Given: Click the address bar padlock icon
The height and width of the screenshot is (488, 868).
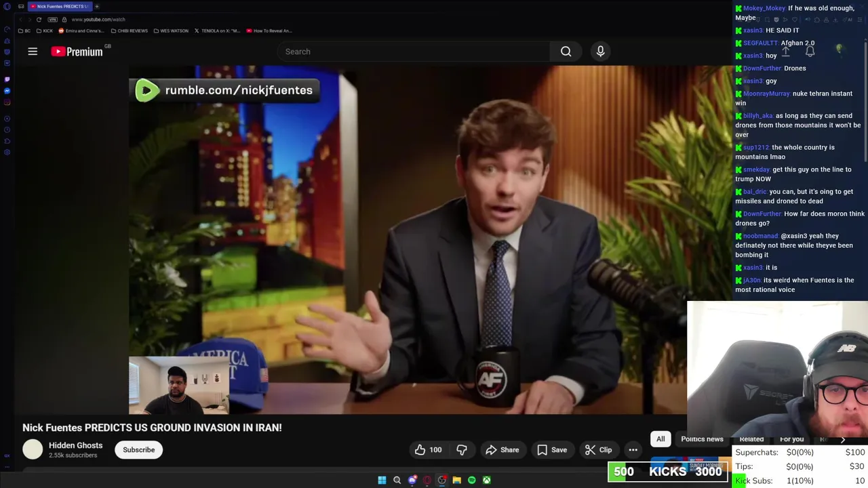Looking at the screenshot, I should 64,20.
